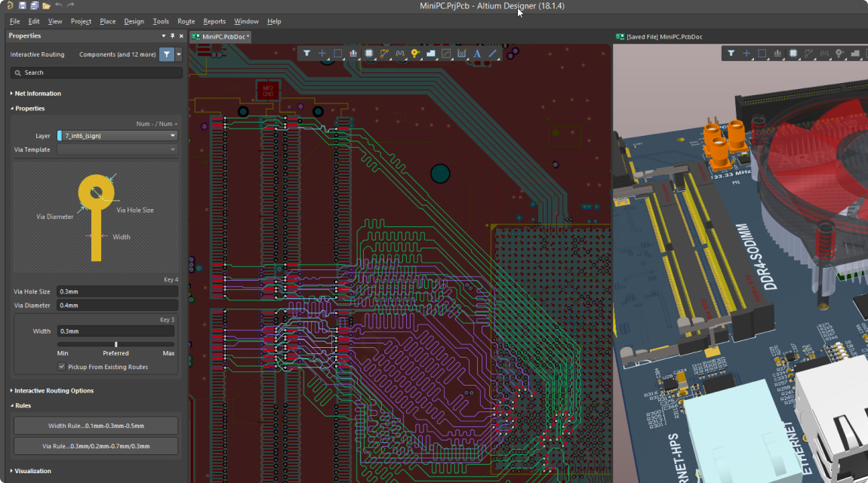This screenshot has width=868, height=483.
Task: Click the dimension icon in 2D toolbar
Action: [x=462, y=53]
